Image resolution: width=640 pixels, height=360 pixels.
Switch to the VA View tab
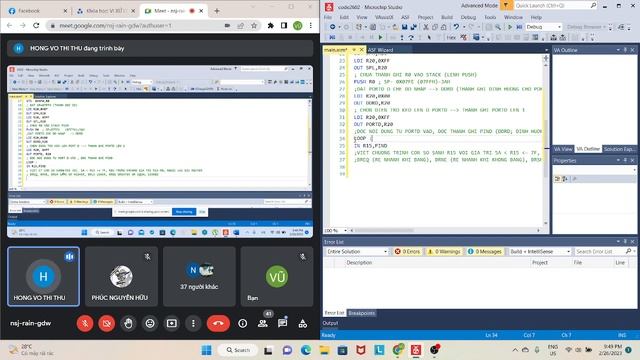[x=563, y=149]
